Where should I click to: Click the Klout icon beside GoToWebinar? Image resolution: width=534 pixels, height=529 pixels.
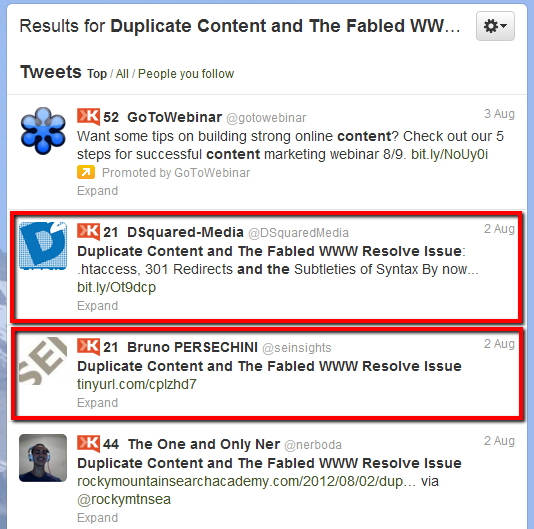click(89, 117)
